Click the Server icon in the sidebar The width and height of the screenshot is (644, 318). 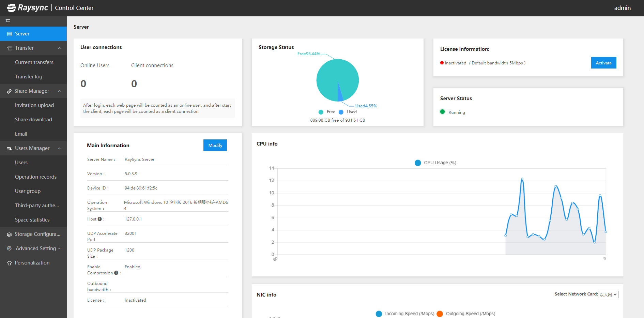click(x=10, y=34)
